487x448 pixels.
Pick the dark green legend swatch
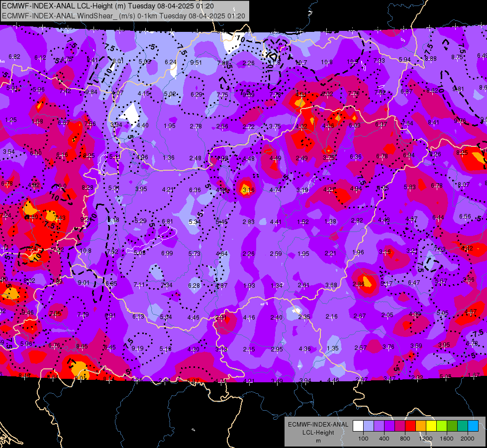pyautogui.click(x=452, y=426)
